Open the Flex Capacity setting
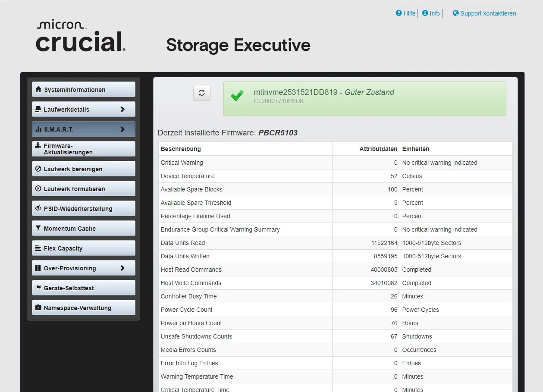 pos(83,248)
